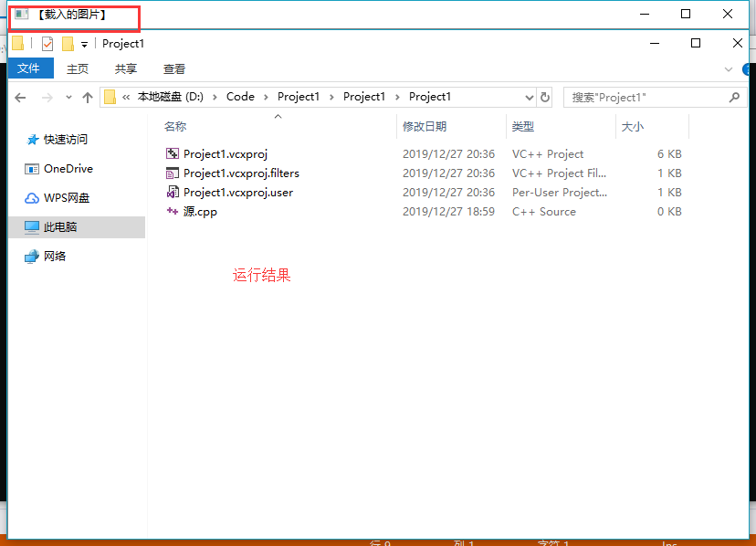Click the 6 KB size cell

tap(669, 154)
